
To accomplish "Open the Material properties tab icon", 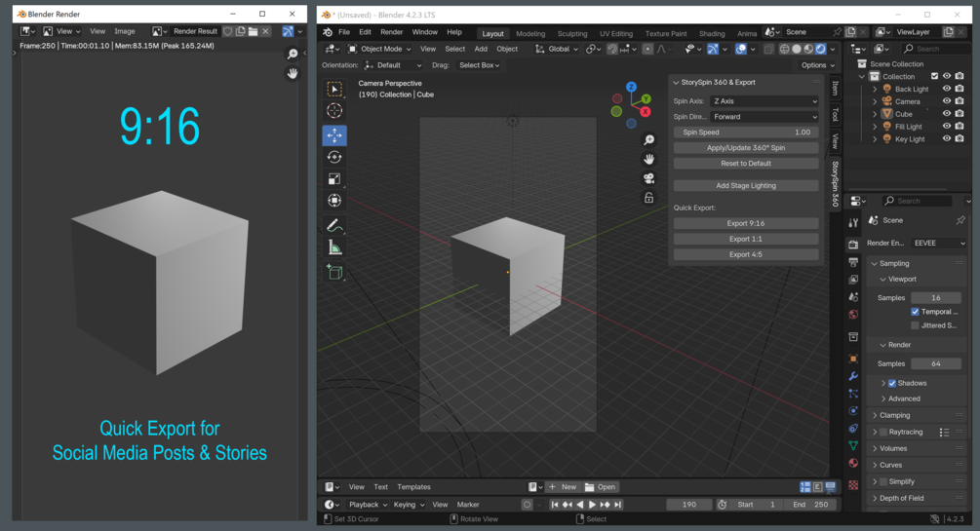I will pos(853,463).
